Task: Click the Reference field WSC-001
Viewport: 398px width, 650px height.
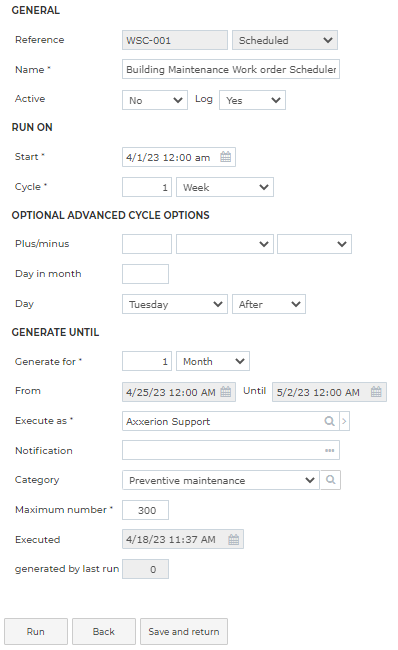Action: [175, 40]
